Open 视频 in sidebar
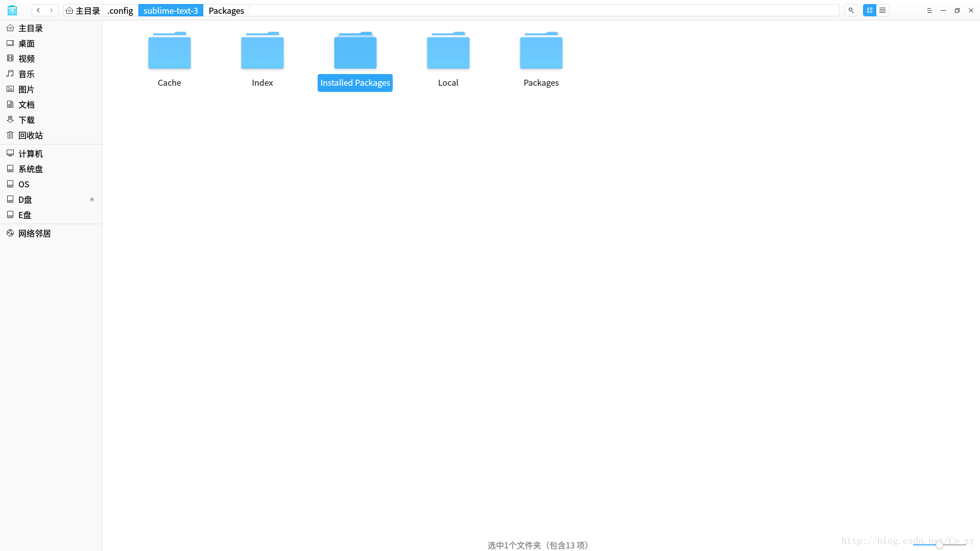This screenshot has height=551, width=980. 51,59
